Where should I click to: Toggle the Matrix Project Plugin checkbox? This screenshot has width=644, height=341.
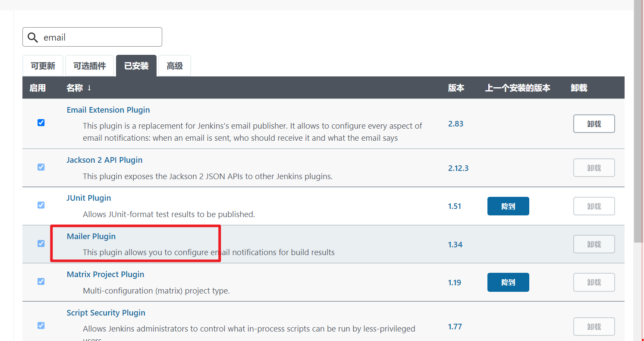click(41, 281)
